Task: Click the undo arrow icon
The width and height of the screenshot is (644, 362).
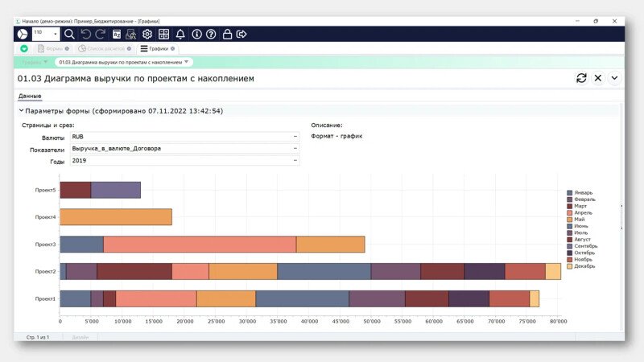Action: point(85,34)
